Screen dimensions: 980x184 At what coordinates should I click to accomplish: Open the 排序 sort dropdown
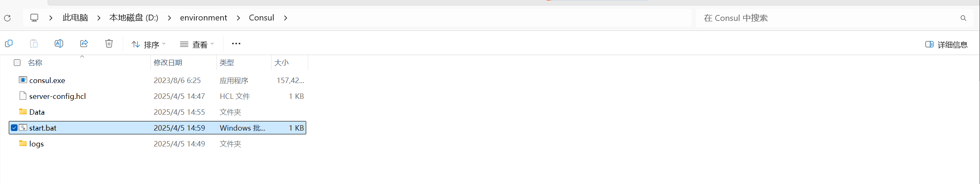coord(149,44)
